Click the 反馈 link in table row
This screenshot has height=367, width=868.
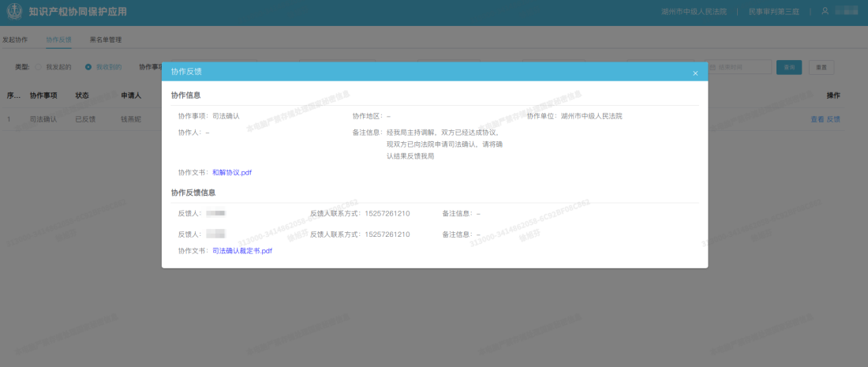click(833, 119)
